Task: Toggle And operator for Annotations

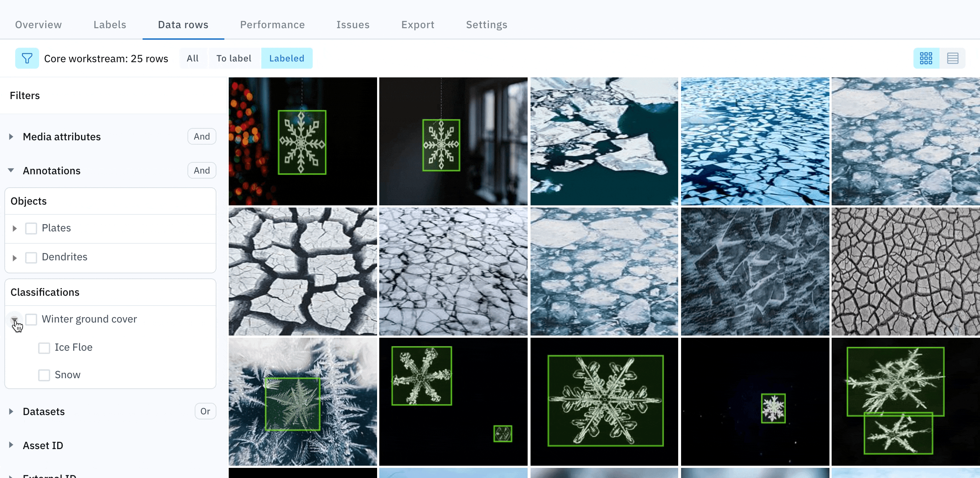Action: (202, 170)
